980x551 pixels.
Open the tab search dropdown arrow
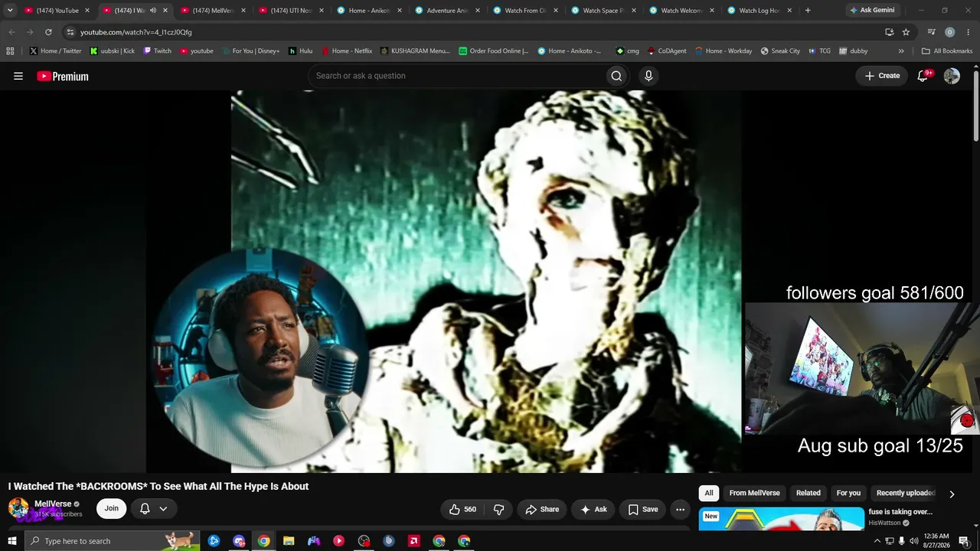pyautogui.click(x=10, y=11)
